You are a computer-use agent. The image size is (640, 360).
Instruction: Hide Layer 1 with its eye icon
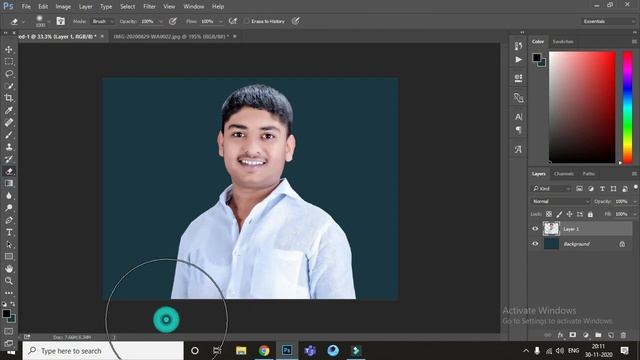click(x=535, y=229)
